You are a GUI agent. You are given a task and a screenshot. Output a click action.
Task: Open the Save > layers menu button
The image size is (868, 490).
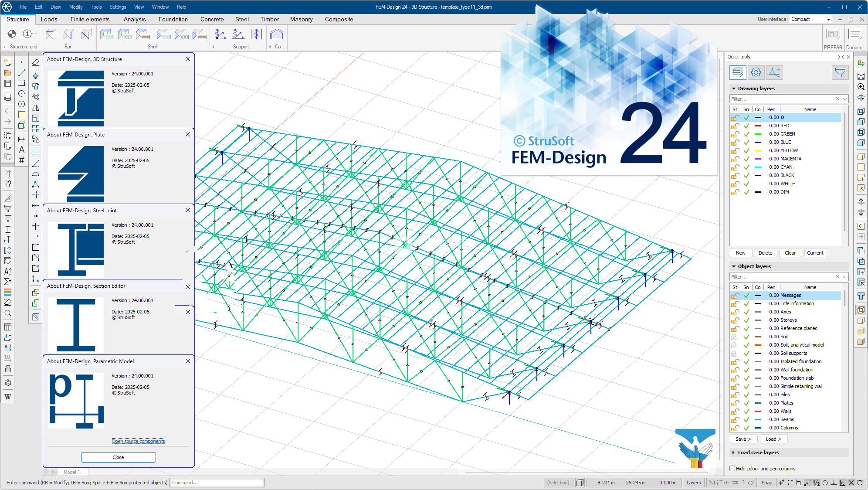[x=743, y=439]
